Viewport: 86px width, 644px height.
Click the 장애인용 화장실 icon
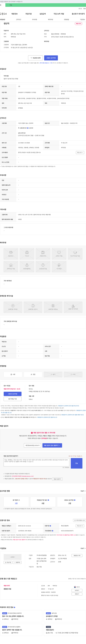click(x=53, y=307)
